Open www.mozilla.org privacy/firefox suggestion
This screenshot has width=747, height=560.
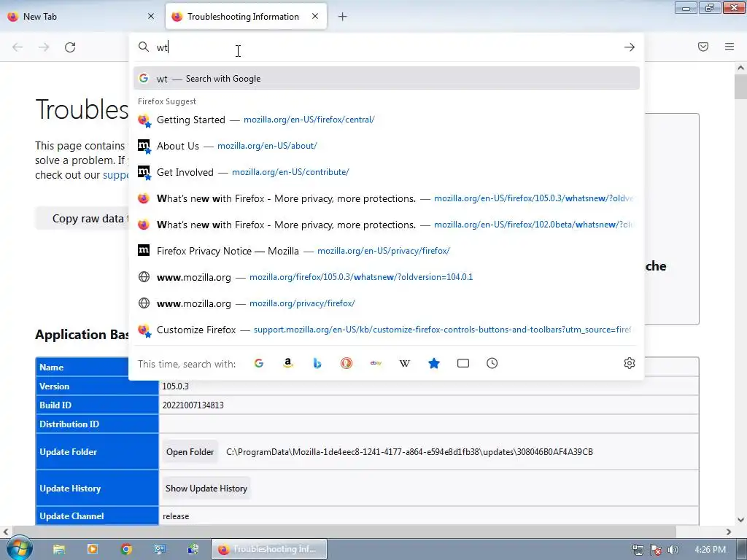(x=387, y=303)
